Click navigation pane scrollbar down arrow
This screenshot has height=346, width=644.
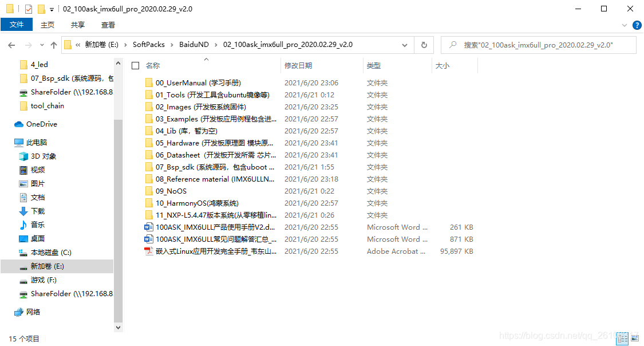click(118, 328)
